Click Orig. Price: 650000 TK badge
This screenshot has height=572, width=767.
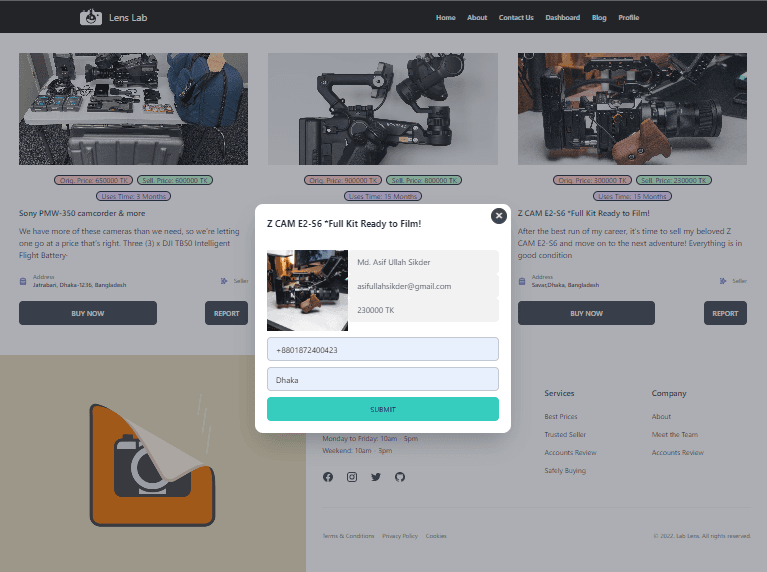tap(93, 181)
